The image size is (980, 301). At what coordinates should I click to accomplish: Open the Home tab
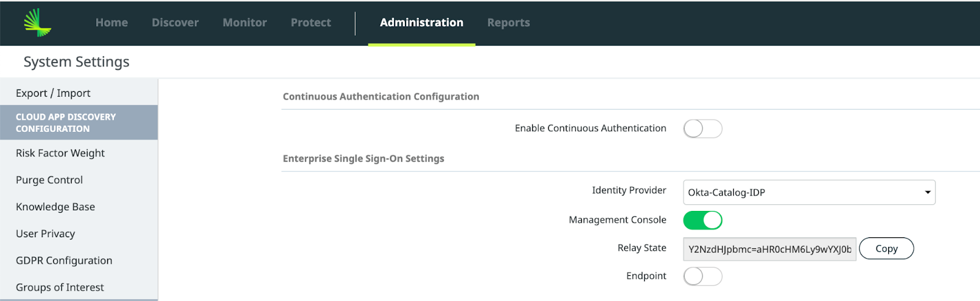111,23
